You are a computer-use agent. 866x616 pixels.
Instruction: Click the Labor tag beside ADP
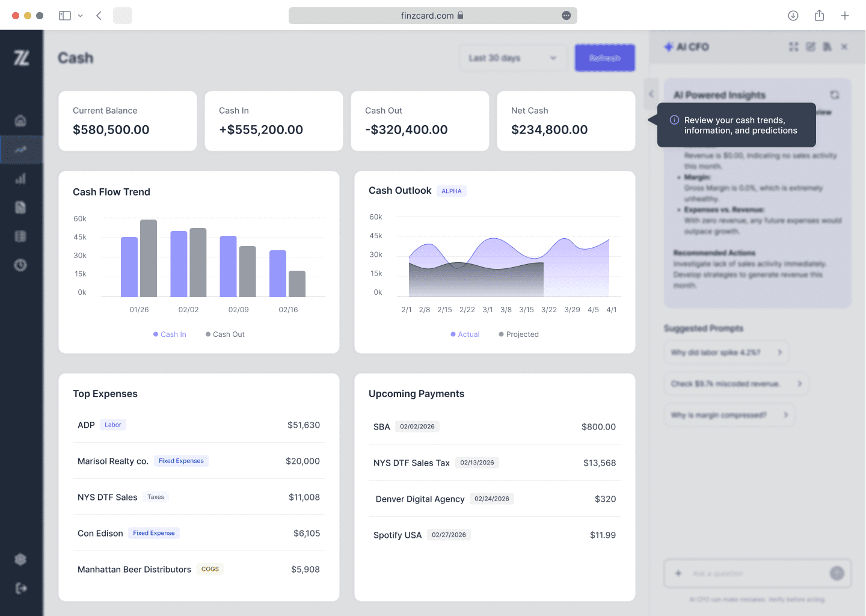[x=113, y=425]
